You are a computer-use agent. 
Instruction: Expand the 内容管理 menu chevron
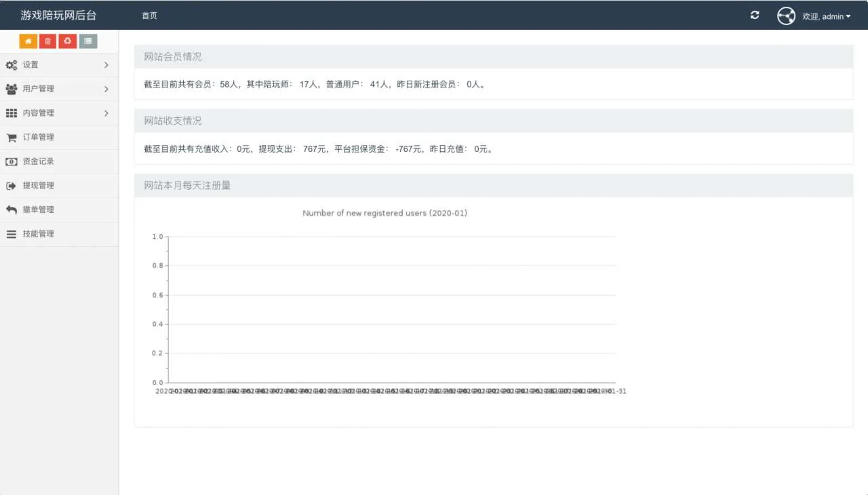coord(106,113)
